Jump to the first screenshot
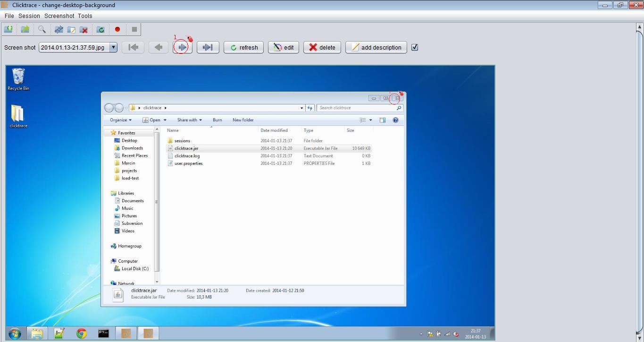Screen dimensions: 644x342 point(133,47)
